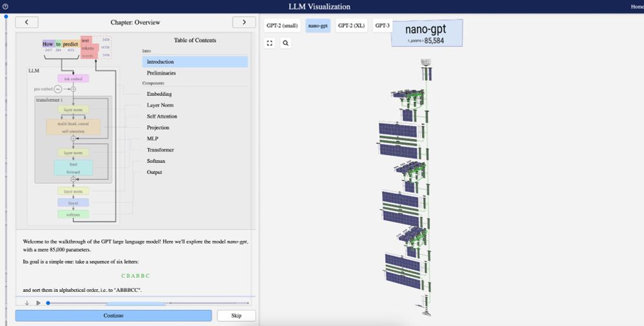This screenshot has width=644, height=326.
Task: Click the softmax diagram block
Action: point(73,214)
